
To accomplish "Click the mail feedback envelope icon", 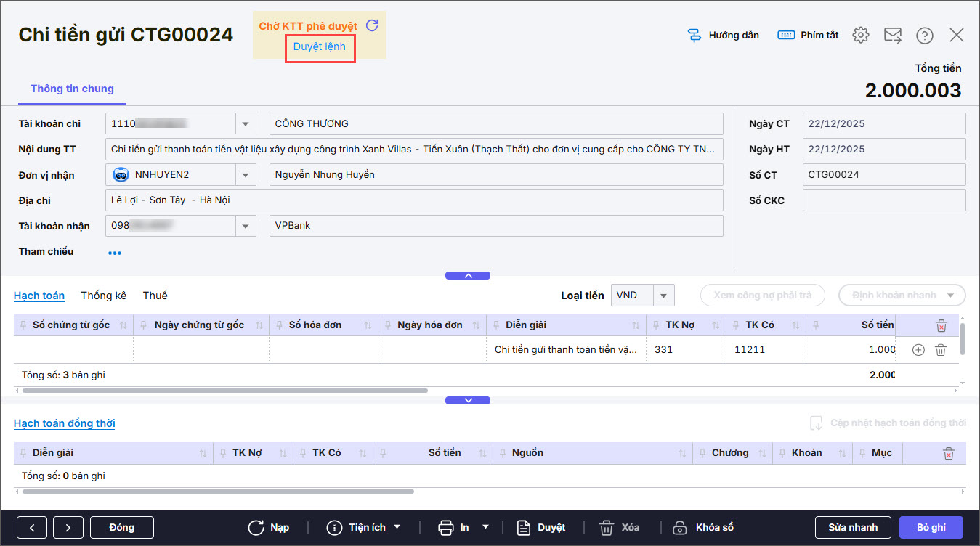I will 892,35.
